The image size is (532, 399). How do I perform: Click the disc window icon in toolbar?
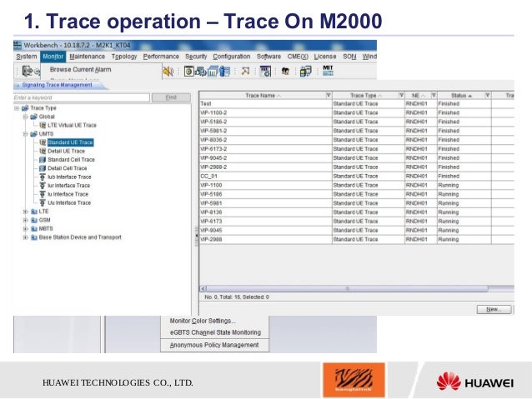tap(189, 71)
